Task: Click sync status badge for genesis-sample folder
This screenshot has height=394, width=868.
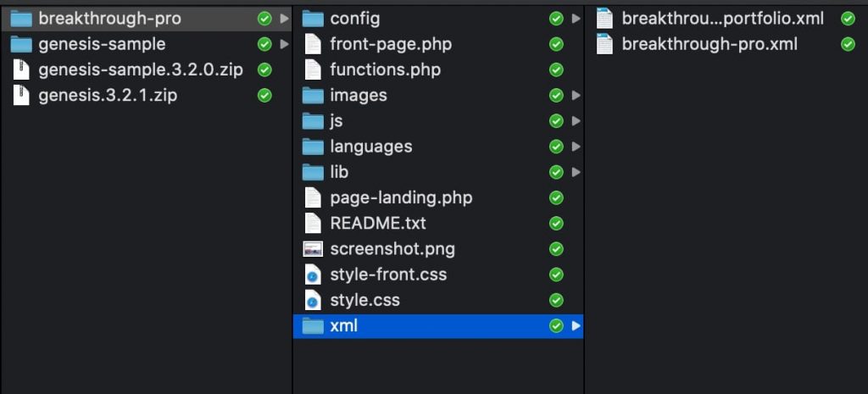Action: coord(264,44)
